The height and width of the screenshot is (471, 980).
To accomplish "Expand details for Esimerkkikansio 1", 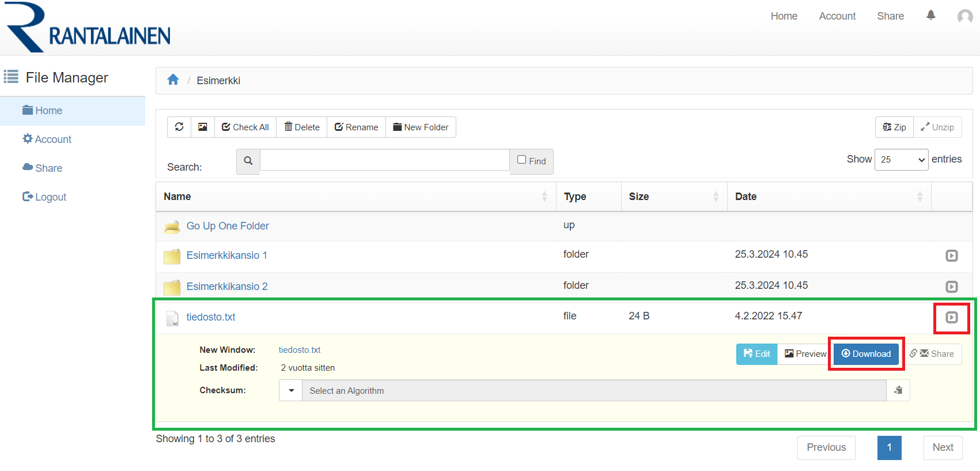I will coord(951,255).
